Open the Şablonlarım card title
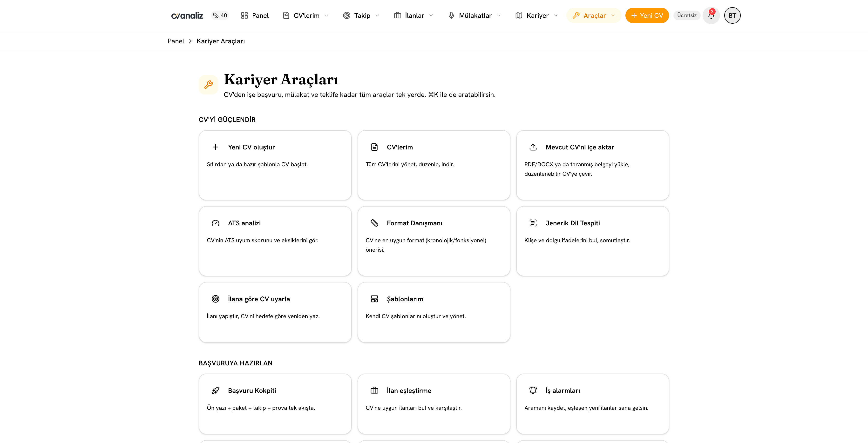This screenshot has height=443, width=868. (405, 299)
